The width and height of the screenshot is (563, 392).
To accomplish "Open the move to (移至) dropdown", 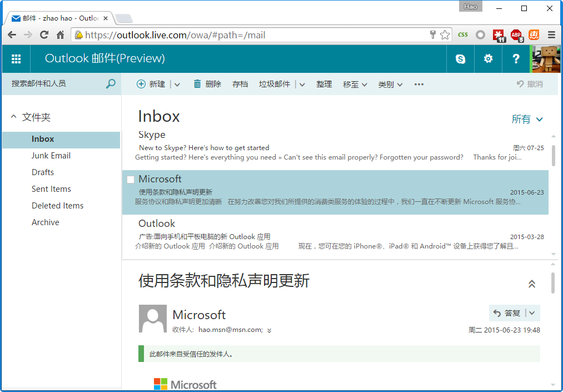I will point(355,85).
